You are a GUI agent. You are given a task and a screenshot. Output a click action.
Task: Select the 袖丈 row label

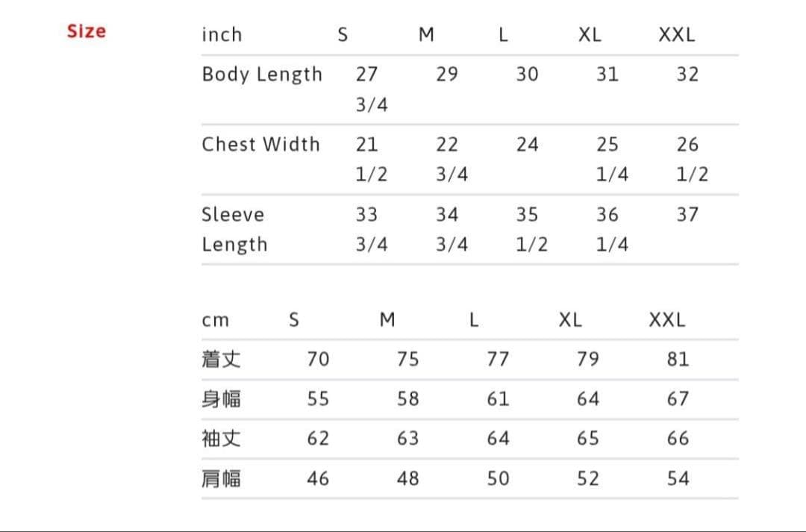pyautogui.click(x=221, y=439)
